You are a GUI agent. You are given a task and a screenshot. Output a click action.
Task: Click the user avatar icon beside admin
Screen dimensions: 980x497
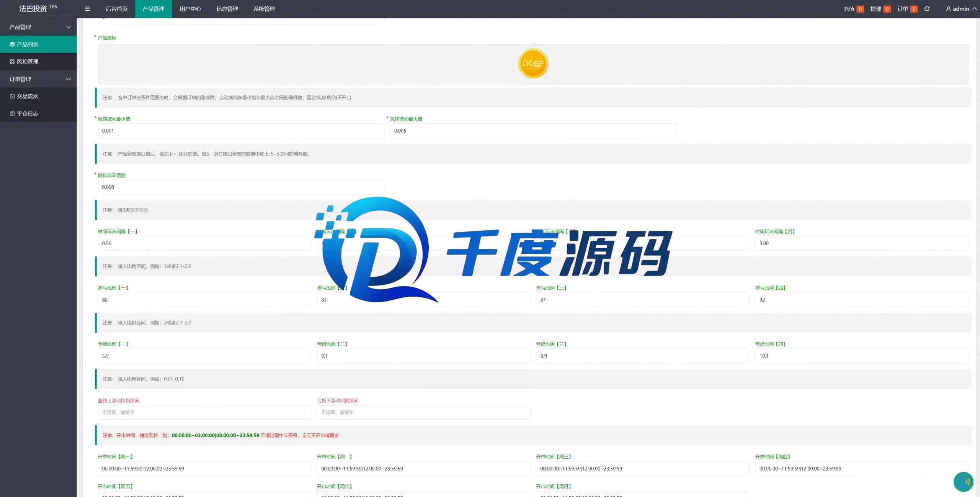tap(948, 9)
